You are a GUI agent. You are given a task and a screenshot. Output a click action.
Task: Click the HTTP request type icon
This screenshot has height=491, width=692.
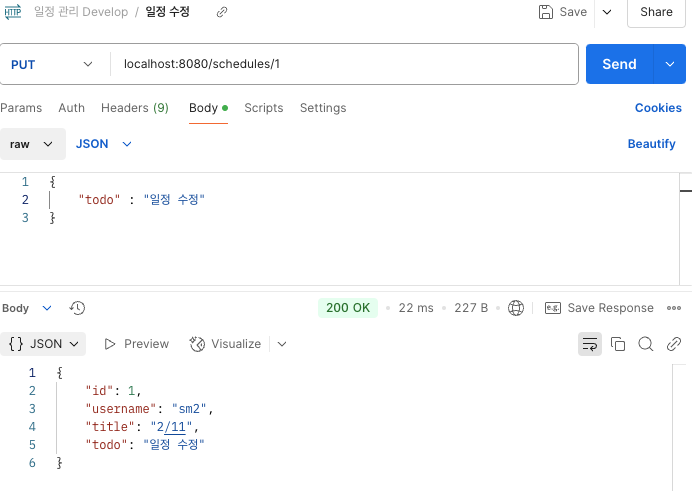tap(13, 11)
